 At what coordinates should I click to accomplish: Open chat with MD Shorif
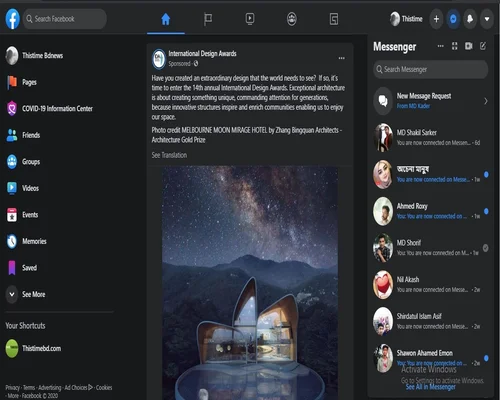pos(430,248)
